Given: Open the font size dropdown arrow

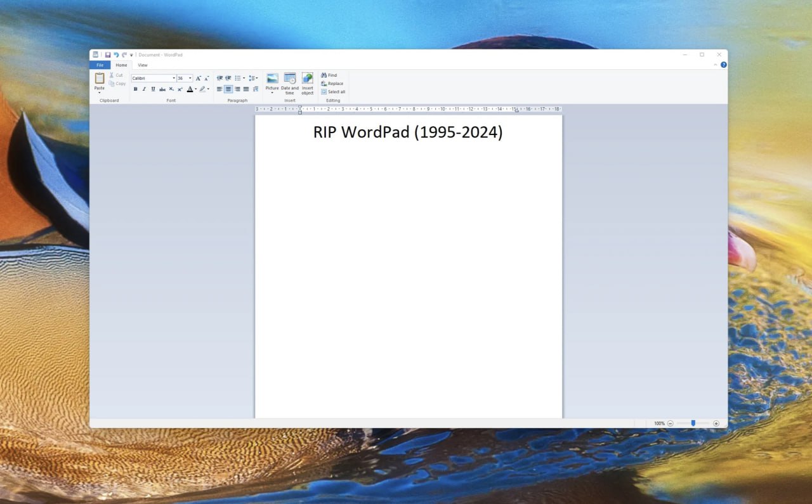Looking at the screenshot, I should click(190, 78).
